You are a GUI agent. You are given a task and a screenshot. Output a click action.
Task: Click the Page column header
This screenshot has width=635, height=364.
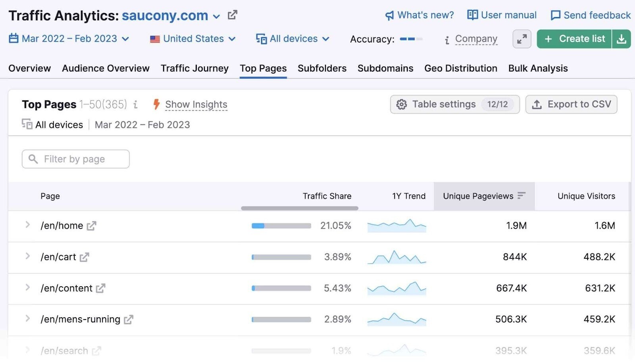50,196
